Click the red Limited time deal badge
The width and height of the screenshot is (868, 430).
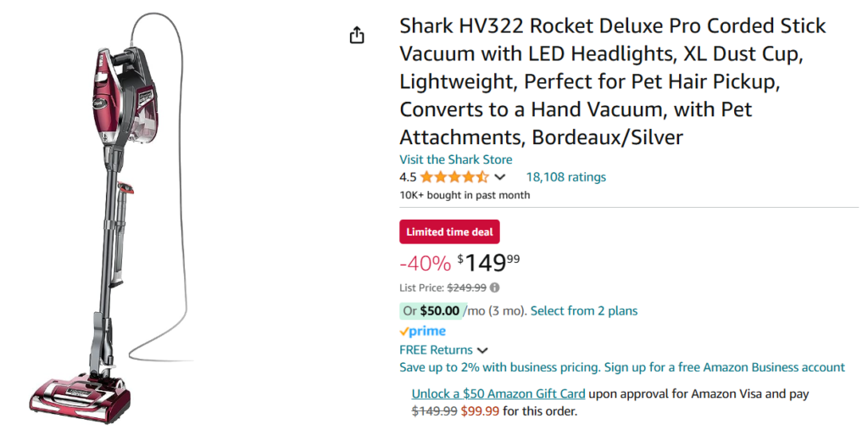(x=449, y=232)
